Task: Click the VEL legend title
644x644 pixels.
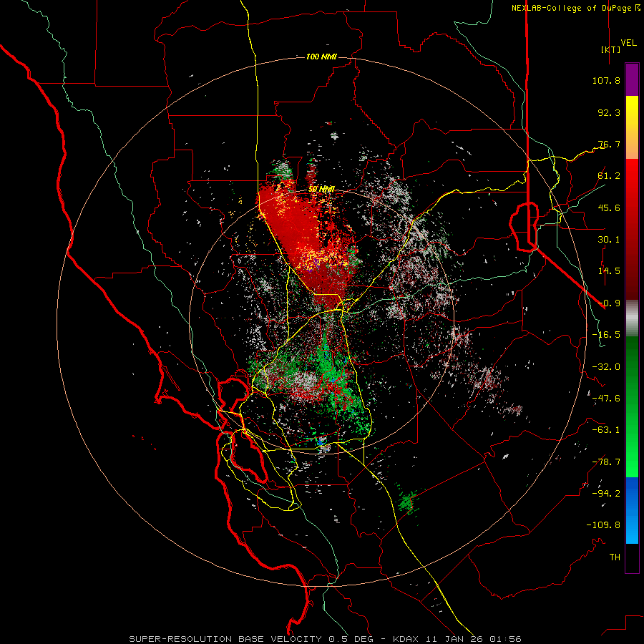Action: pos(628,43)
